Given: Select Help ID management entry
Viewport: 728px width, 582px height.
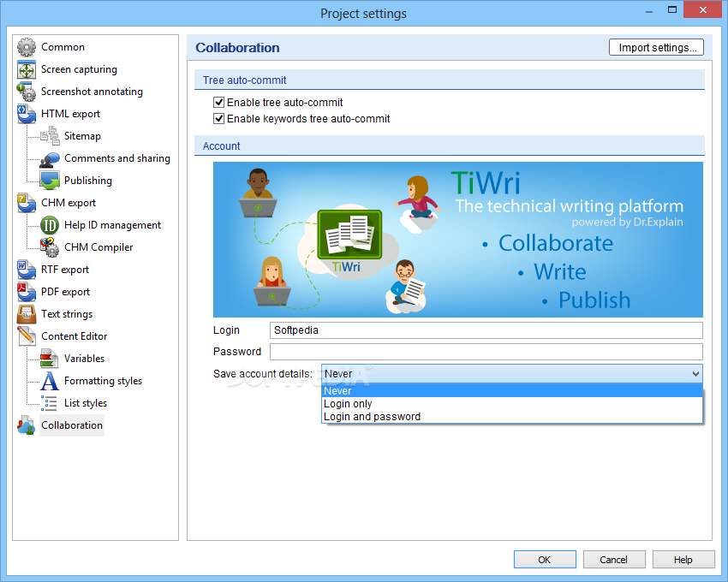Looking at the screenshot, I should coord(112,226).
